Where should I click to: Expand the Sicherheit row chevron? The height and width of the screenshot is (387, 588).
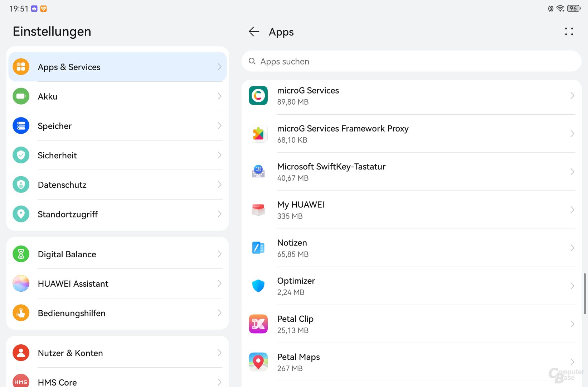tap(219, 155)
